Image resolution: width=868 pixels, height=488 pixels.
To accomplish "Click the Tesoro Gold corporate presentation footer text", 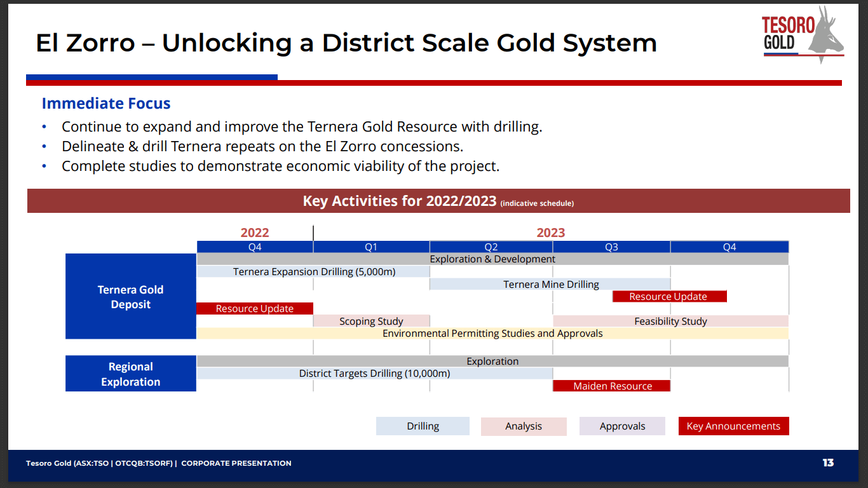I will tap(159, 463).
